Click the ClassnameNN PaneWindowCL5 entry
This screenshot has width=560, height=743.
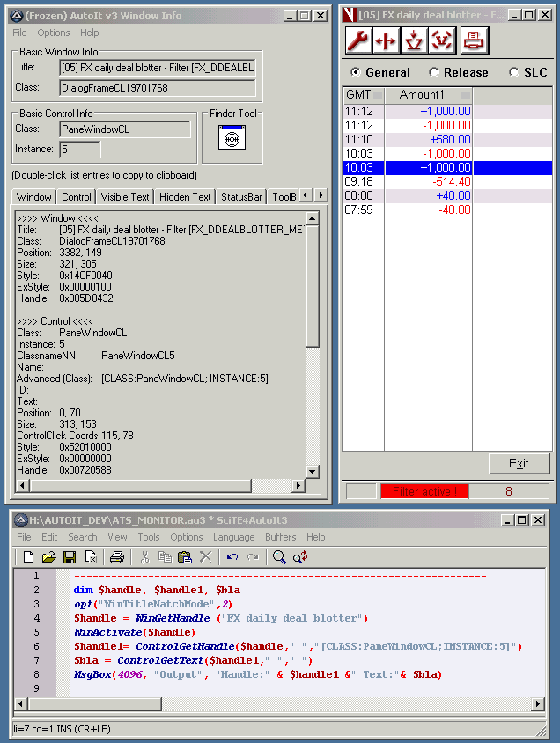(96, 356)
